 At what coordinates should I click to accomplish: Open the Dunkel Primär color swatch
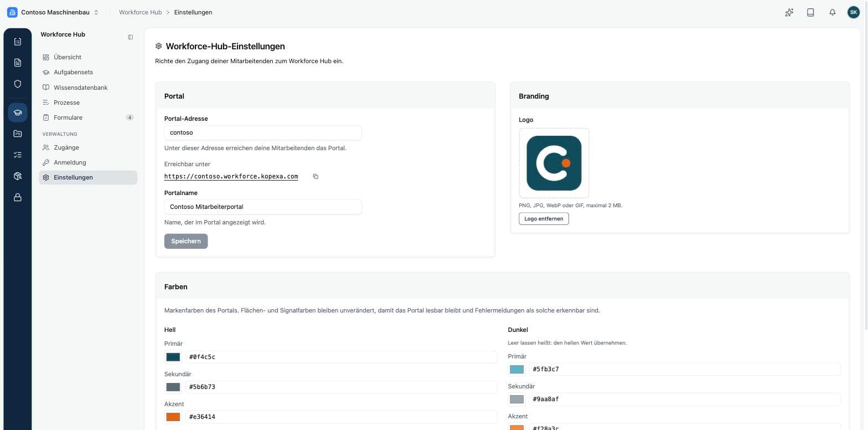pos(516,369)
